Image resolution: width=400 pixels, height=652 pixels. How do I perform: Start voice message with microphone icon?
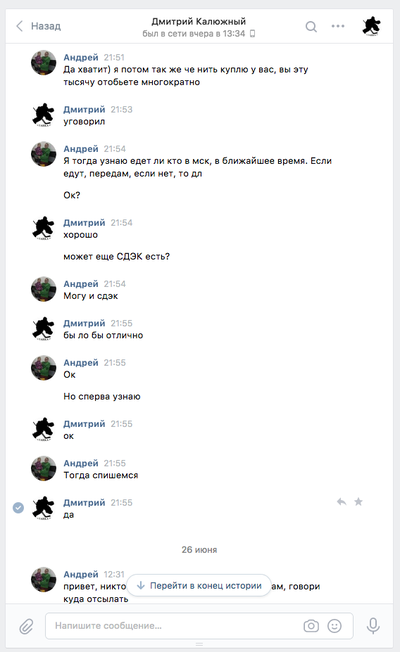(373, 625)
